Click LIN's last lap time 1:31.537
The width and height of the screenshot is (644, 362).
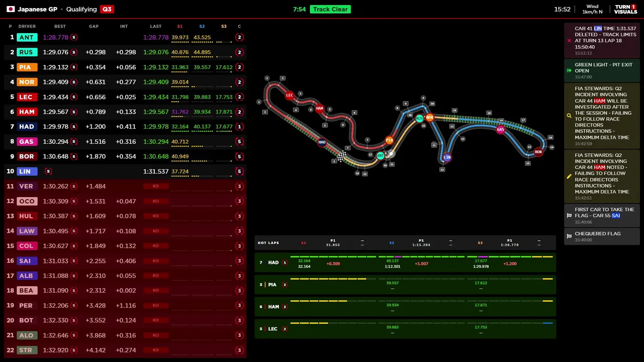(155, 171)
